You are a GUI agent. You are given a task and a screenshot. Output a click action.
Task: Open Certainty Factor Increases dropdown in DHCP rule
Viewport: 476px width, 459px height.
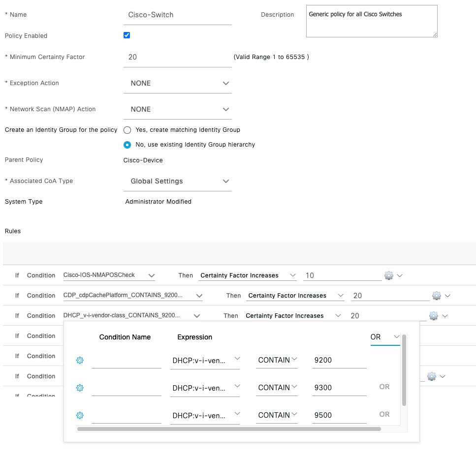293,316
